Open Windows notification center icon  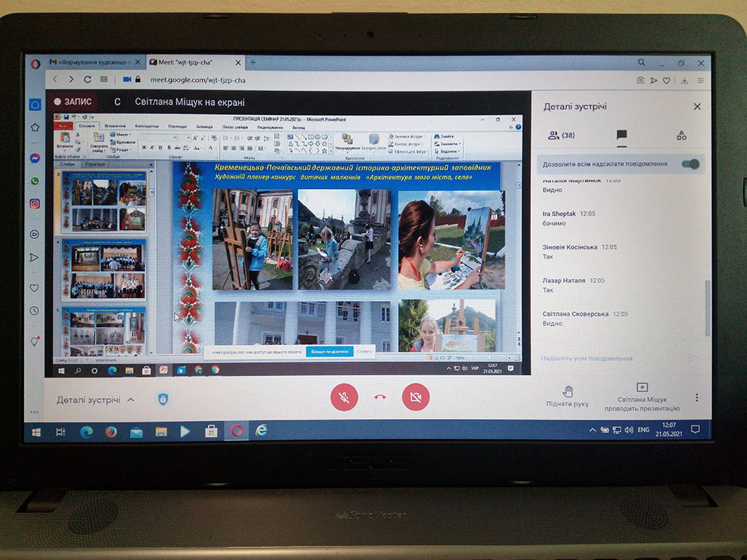point(695,429)
